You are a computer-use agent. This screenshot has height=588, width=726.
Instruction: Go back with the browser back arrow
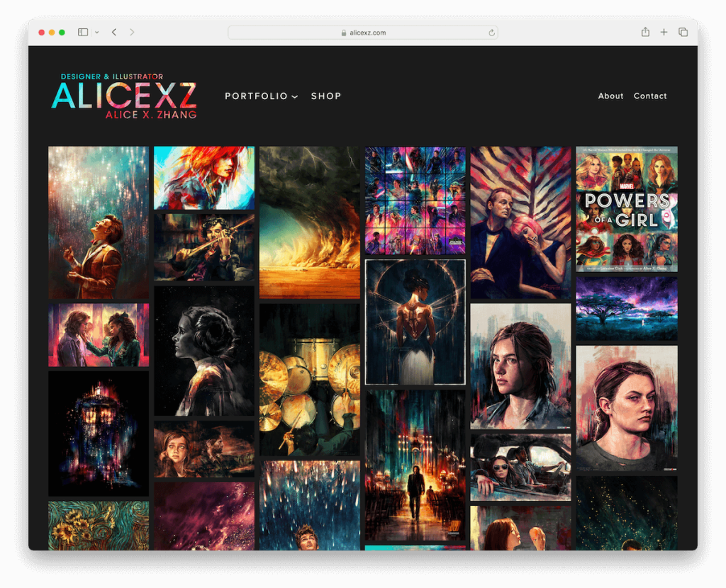pos(114,32)
